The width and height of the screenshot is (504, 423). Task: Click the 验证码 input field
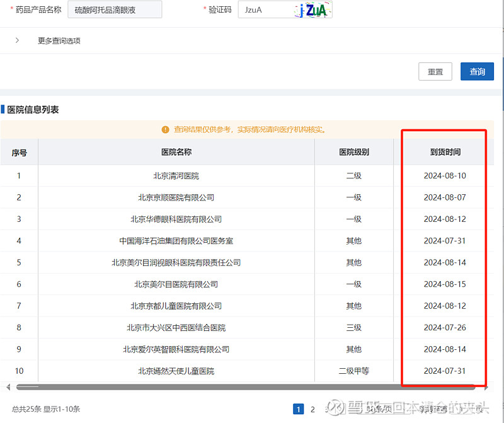tap(265, 10)
